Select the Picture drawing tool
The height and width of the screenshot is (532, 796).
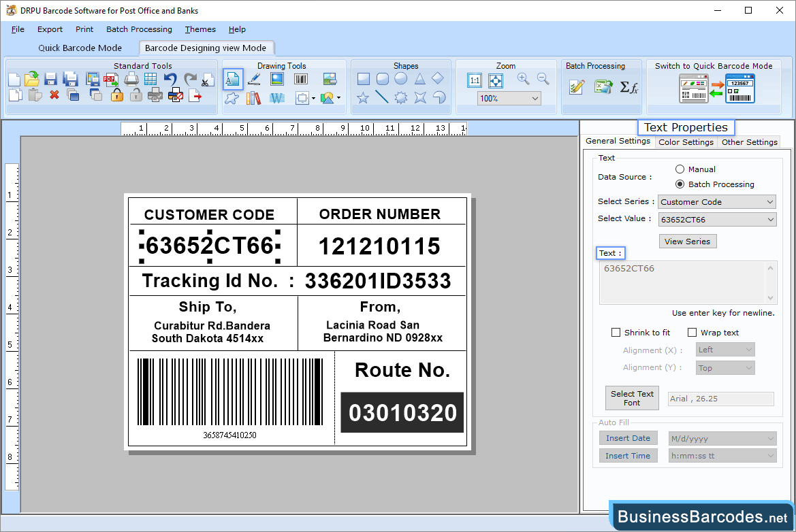[x=277, y=79]
